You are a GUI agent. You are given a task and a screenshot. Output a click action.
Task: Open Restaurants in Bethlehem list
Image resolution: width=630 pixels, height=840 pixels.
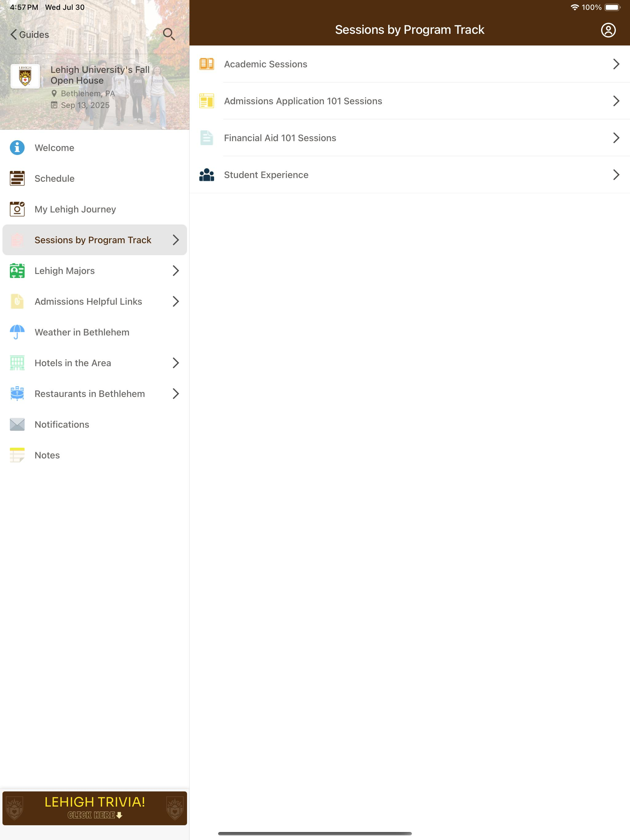pos(95,394)
